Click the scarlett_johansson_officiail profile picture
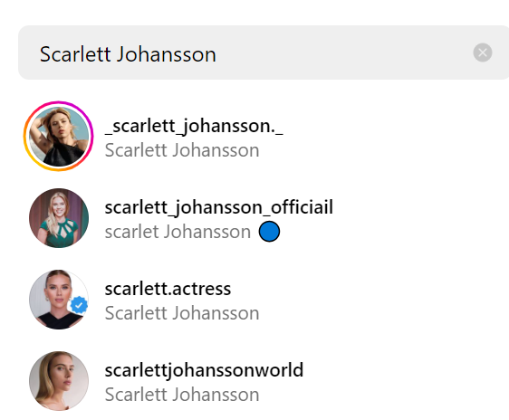Image resolution: width=509 pixels, height=420 pixels. (59, 218)
